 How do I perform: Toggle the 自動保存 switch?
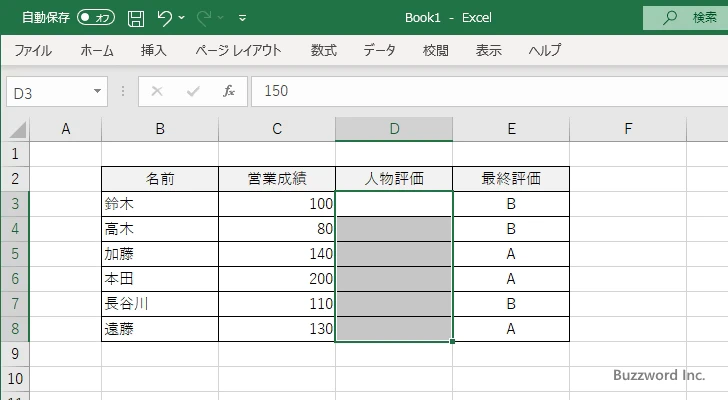96,18
